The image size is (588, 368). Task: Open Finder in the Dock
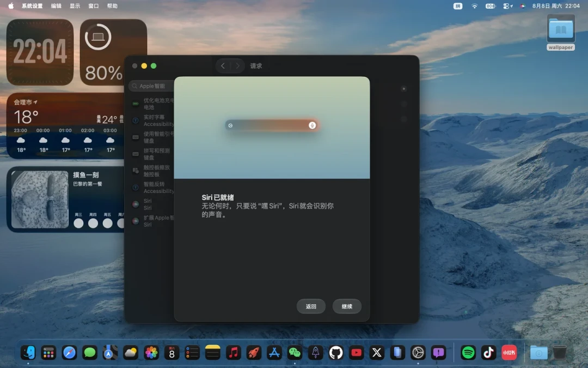(28, 353)
